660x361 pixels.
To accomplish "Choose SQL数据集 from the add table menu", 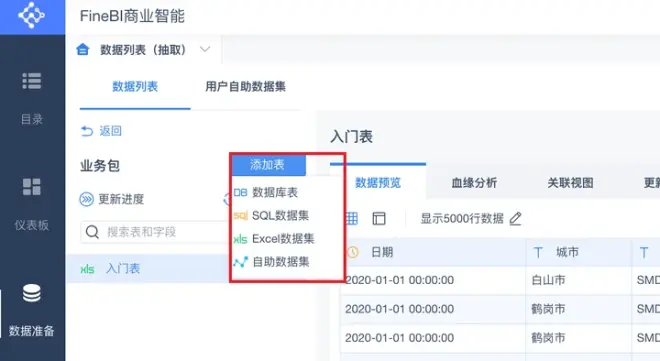I will [x=280, y=216].
